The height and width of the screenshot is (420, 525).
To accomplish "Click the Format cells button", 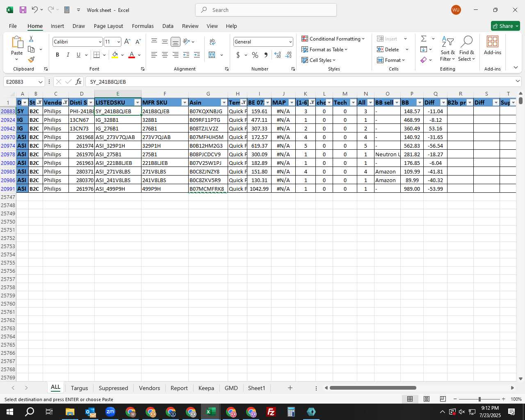I will click(391, 60).
